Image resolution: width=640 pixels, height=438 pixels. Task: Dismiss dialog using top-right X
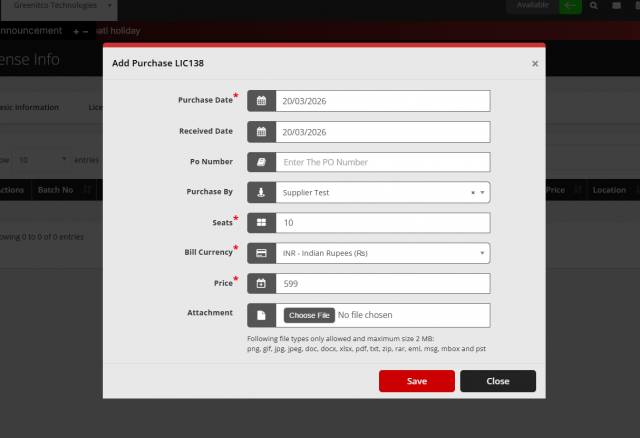pos(534,63)
